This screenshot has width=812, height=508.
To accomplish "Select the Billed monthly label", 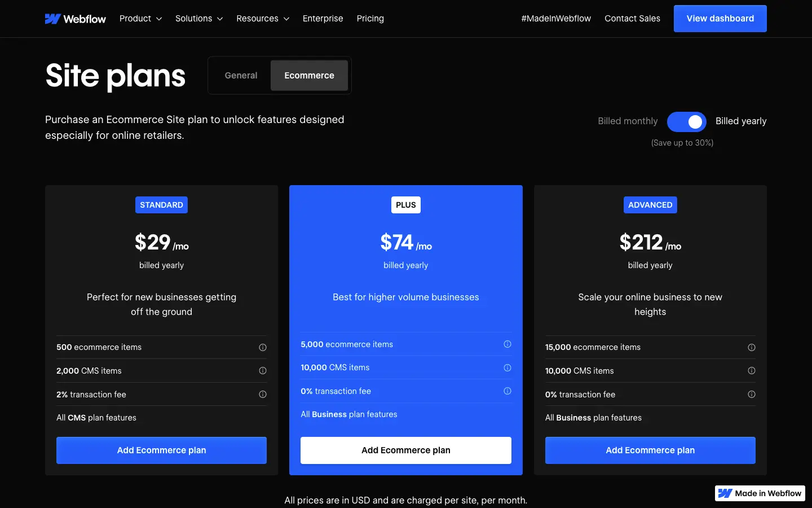I will (628, 121).
